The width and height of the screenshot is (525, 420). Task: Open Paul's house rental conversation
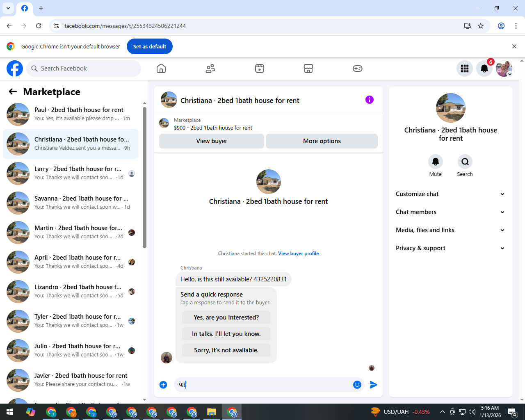tap(71, 114)
